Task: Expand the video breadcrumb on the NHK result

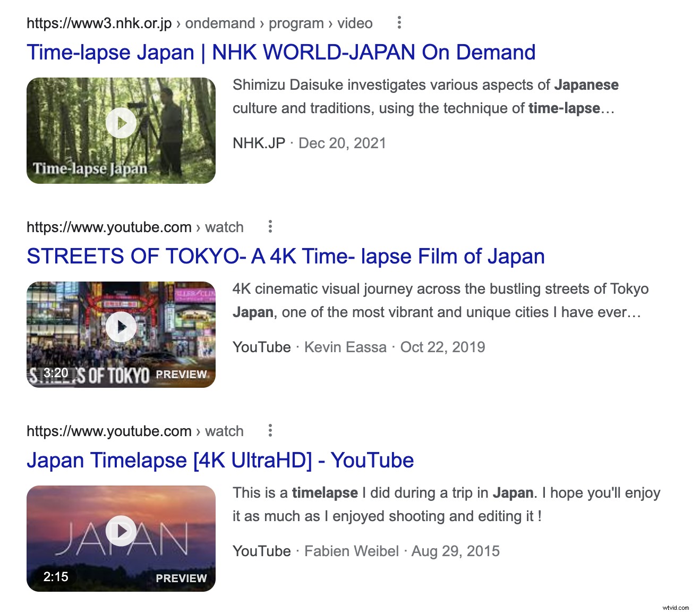Action: pyautogui.click(x=355, y=23)
